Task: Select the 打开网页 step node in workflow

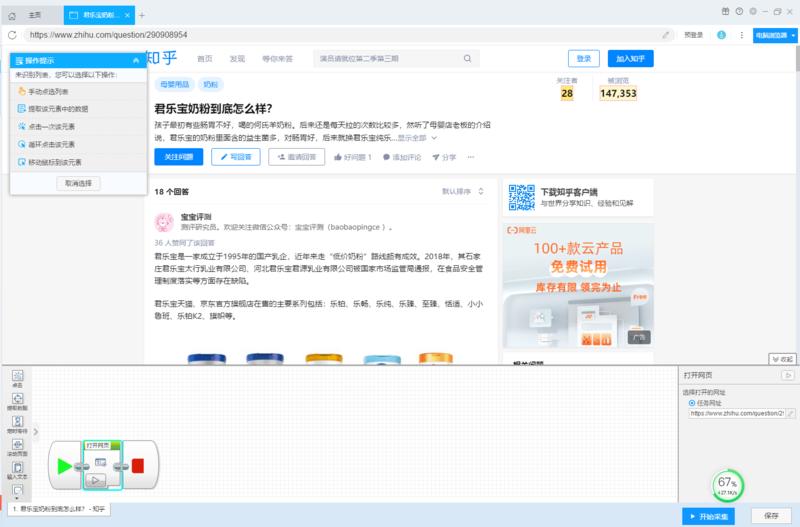Action: point(103,465)
